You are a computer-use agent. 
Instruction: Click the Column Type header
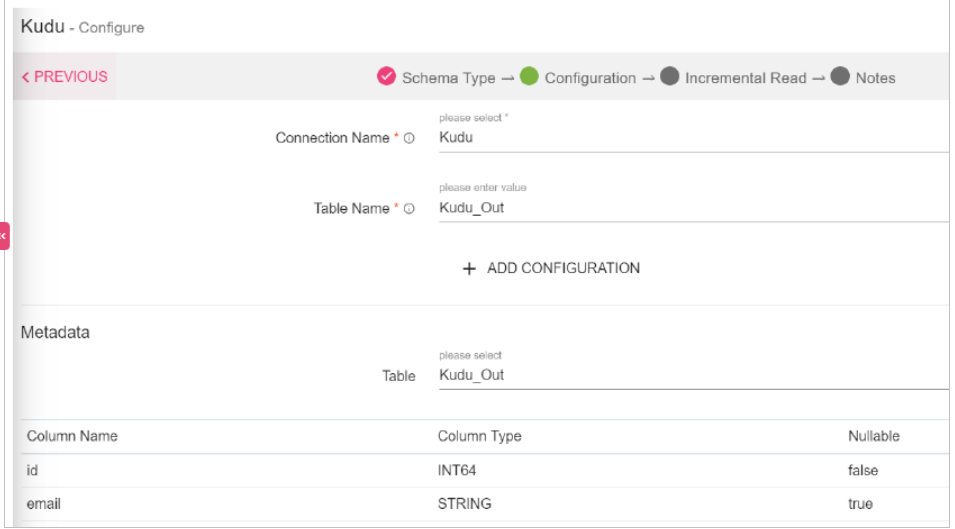click(x=479, y=436)
